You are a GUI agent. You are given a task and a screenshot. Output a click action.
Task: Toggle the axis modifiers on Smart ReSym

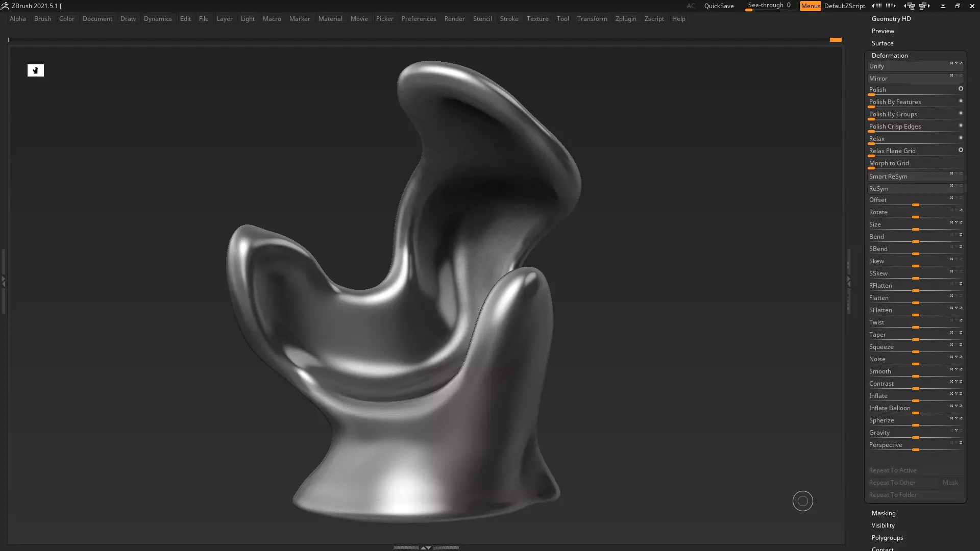[956, 173]
